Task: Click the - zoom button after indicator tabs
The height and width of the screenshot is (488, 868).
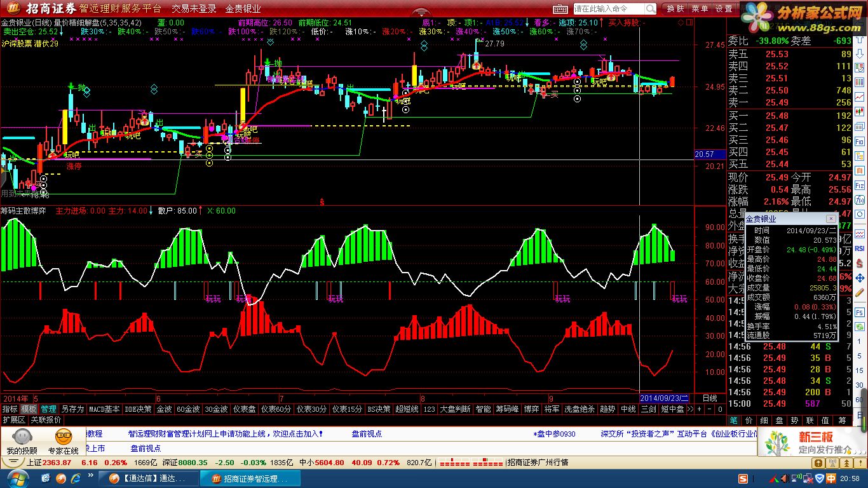Action: (710, 409)
